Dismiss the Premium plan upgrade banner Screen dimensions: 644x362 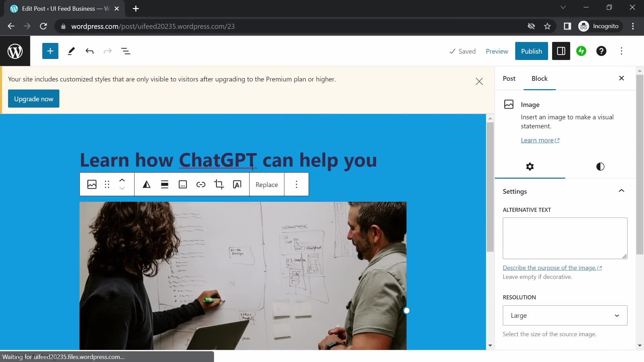pyautogui.click(x=479, y=81)
